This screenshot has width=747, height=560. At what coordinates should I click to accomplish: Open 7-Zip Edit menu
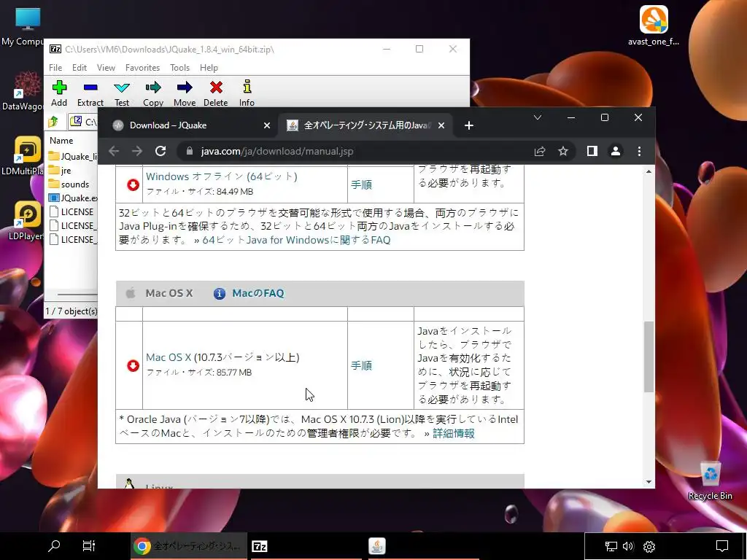pyautogui.click(x=79, y=68)
